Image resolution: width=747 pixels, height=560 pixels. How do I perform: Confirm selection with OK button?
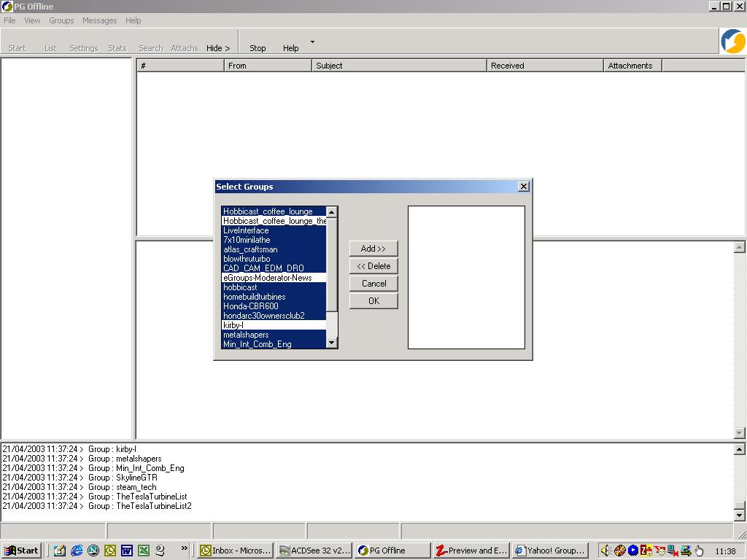pos(373,301)
